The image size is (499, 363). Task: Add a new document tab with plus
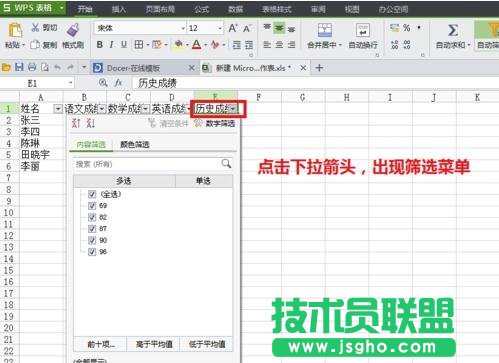(319, 68)
